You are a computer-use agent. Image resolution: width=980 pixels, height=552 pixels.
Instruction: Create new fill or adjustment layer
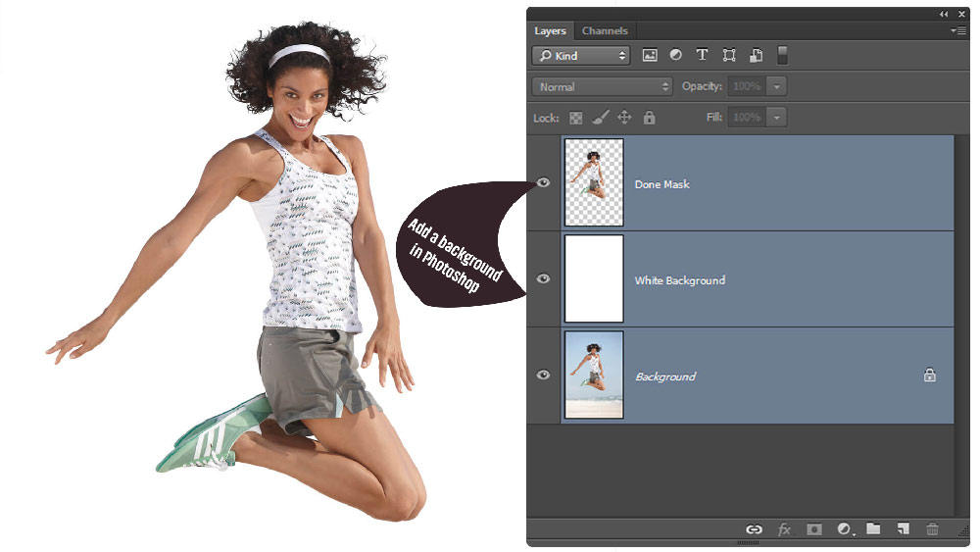pos(845,529)
